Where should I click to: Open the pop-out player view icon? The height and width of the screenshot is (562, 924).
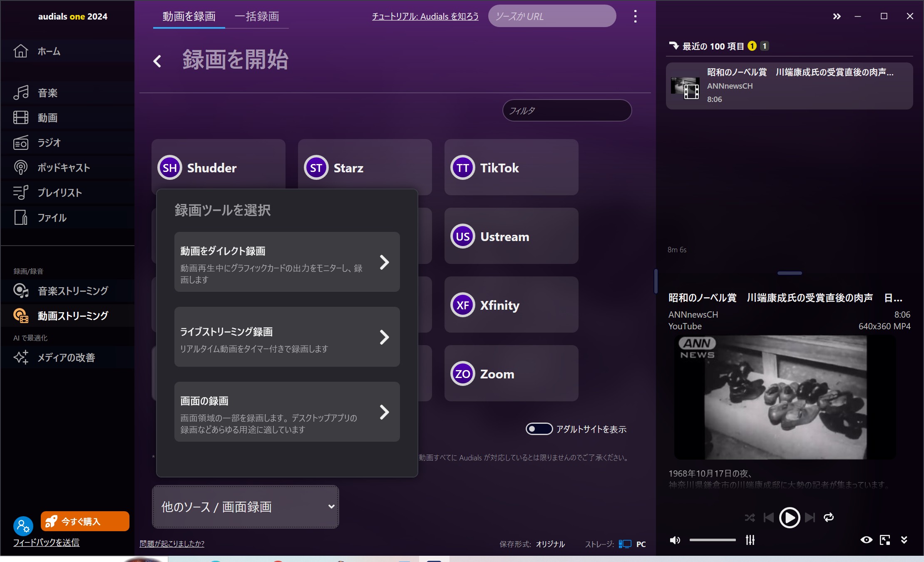pyautogui.click(x=885, y=540)
